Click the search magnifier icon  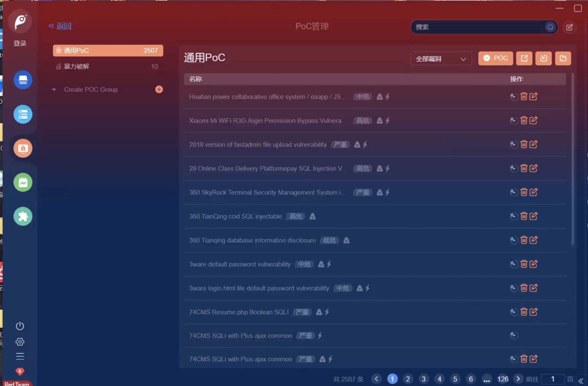coord(550,27)
